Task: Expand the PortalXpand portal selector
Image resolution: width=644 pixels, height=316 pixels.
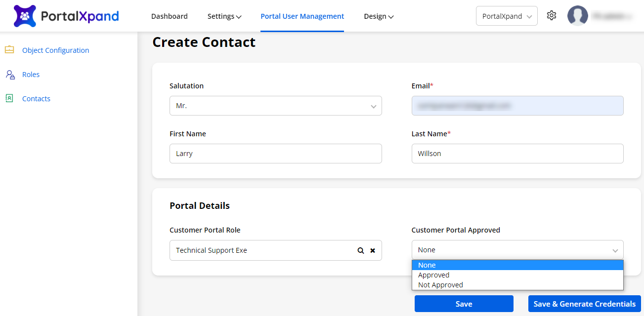Action: tap(506, 16)
